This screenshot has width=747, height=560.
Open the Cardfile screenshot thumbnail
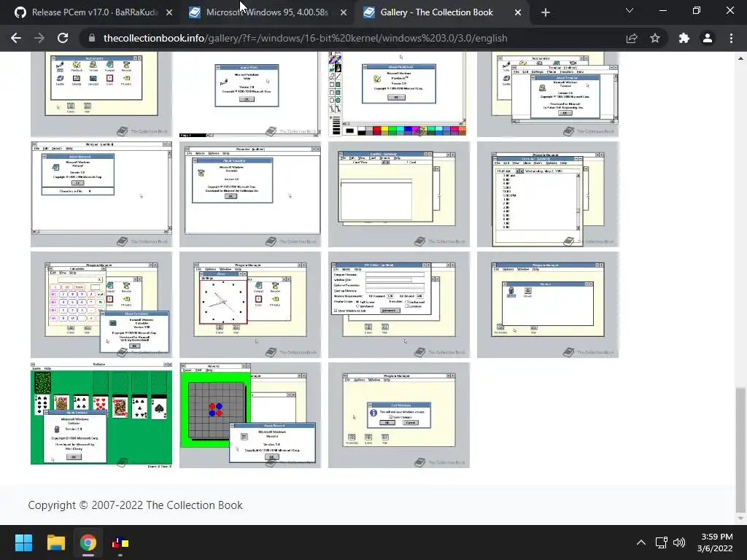click(399, 194)
